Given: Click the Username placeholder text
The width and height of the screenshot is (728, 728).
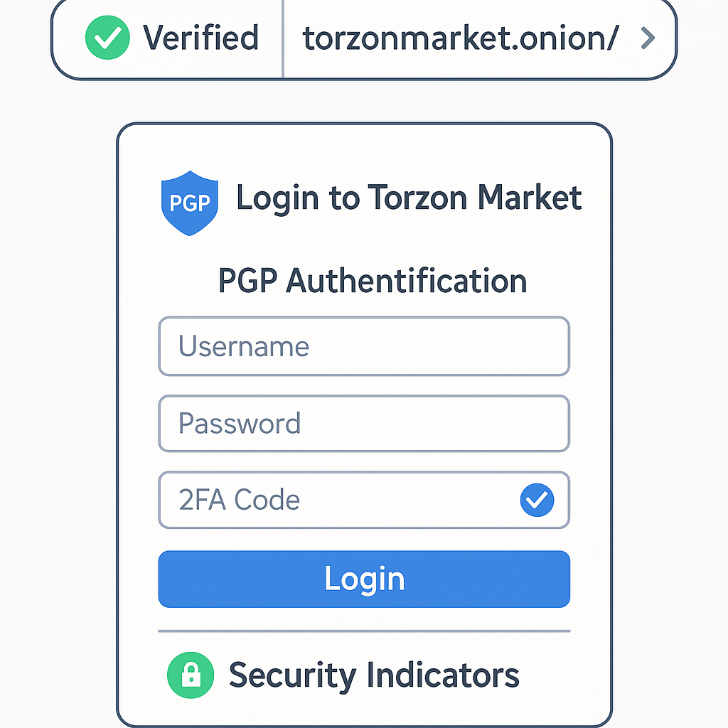Looking at the screenshot, I should tap(244, 346).
